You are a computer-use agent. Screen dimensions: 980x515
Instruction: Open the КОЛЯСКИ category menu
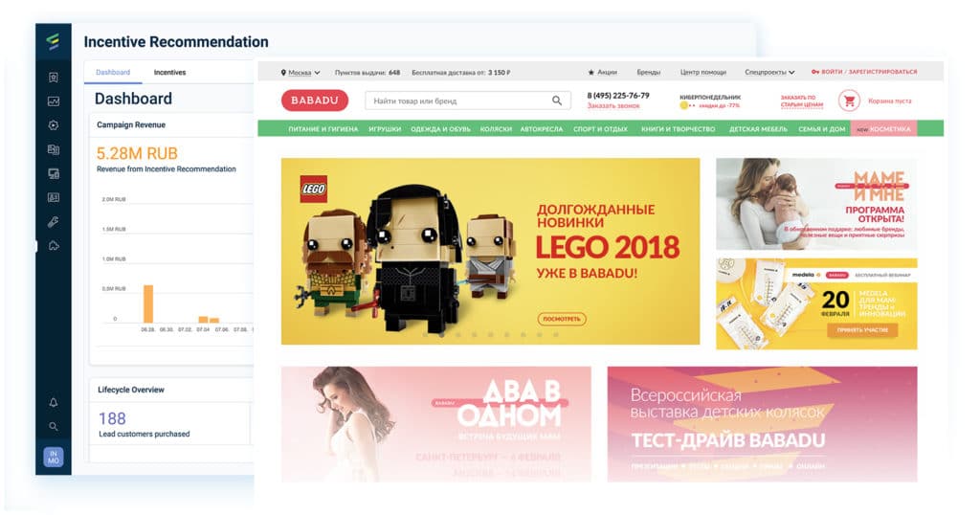pos(496,128)
